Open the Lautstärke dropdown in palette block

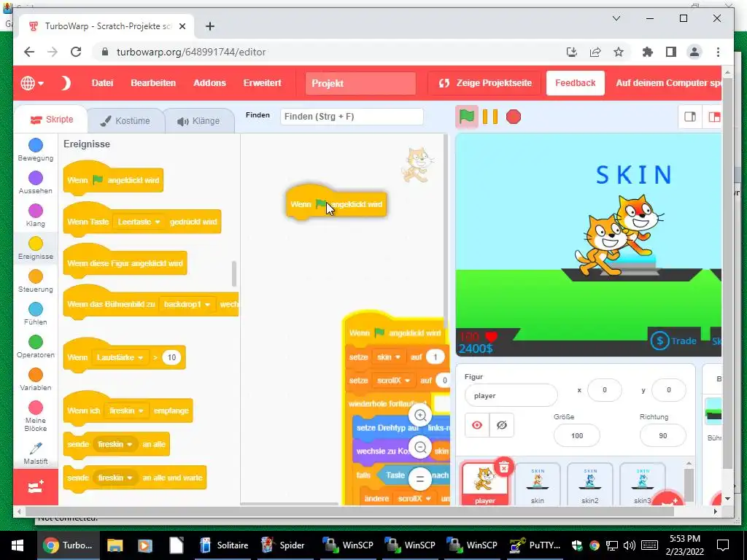point(120,357)
